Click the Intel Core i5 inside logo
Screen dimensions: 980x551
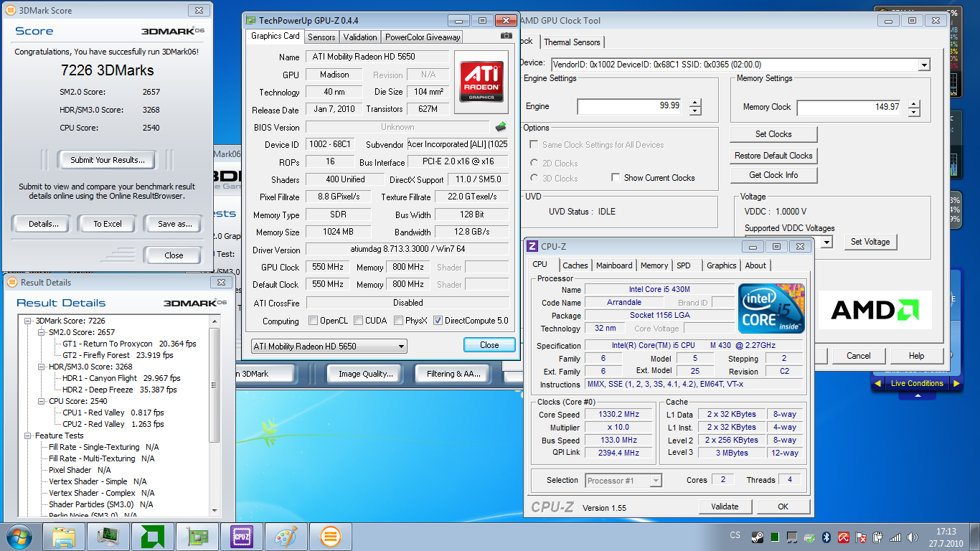772,309
